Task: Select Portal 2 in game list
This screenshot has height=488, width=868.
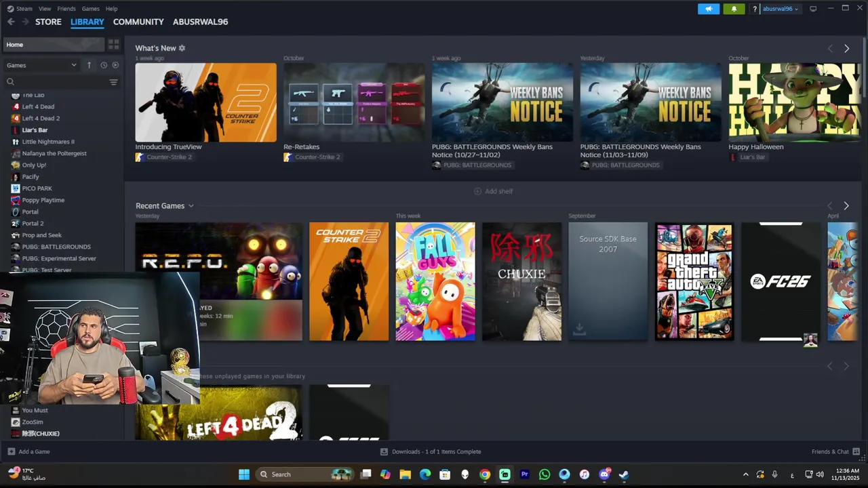Action: pos(33,223)
